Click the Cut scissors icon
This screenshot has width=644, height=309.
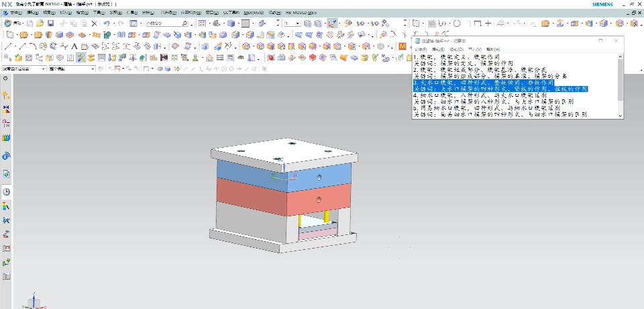pos(63,24)
